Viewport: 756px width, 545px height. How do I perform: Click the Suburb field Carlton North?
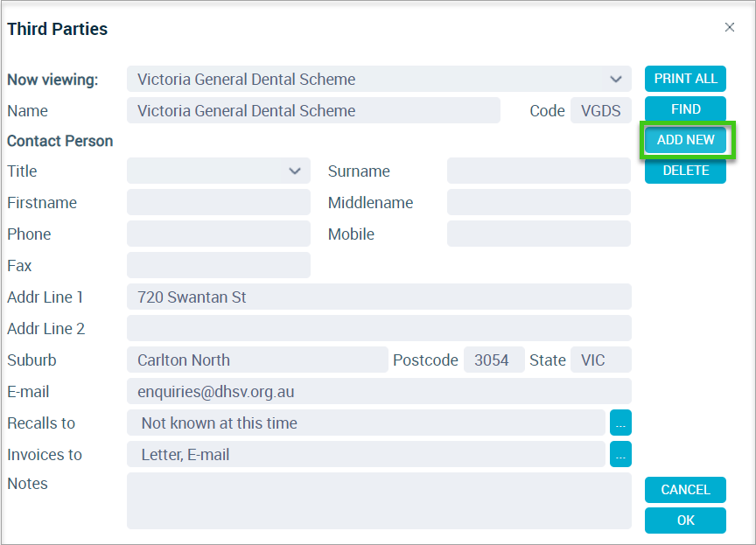[x=257, y=360]
